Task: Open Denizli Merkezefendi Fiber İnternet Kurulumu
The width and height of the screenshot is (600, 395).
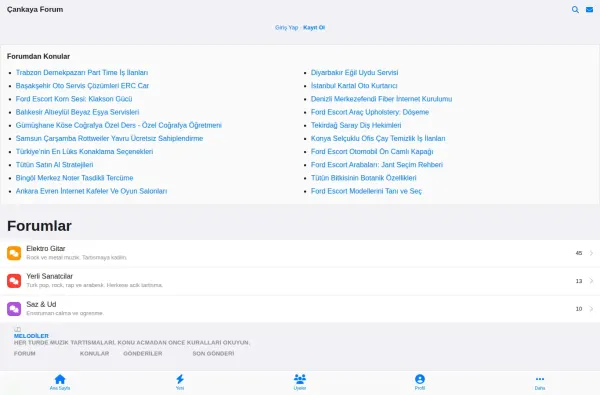Action: pyautogui.click(x=381, y=99)
